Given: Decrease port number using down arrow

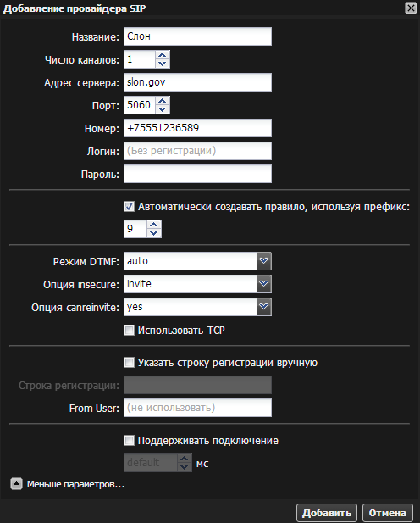Looking at the screenshot, I should click(x=163, y=109).
